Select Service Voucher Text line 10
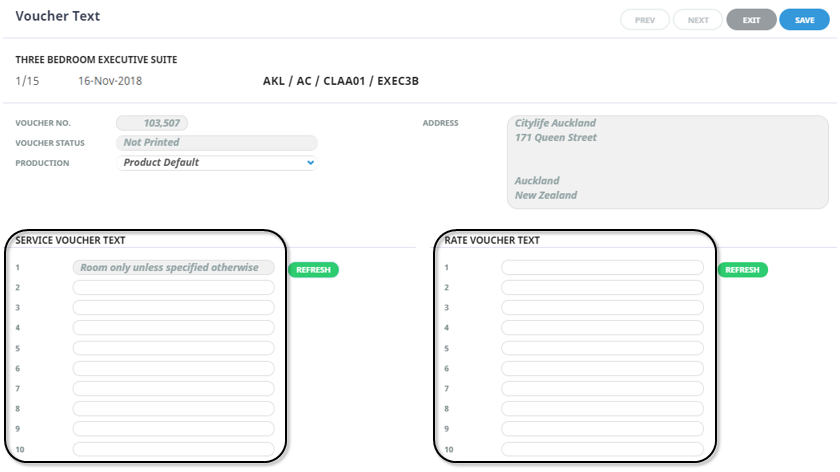The width and height of the screenshot is (840, 472). pos(173,450)
